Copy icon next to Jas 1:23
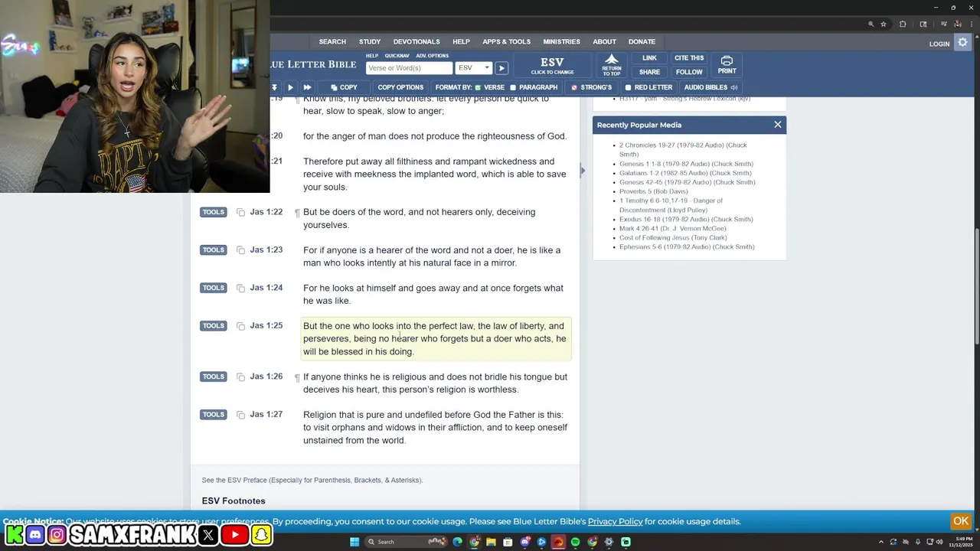Screen dimensions: 980x551 pos(240,250)
